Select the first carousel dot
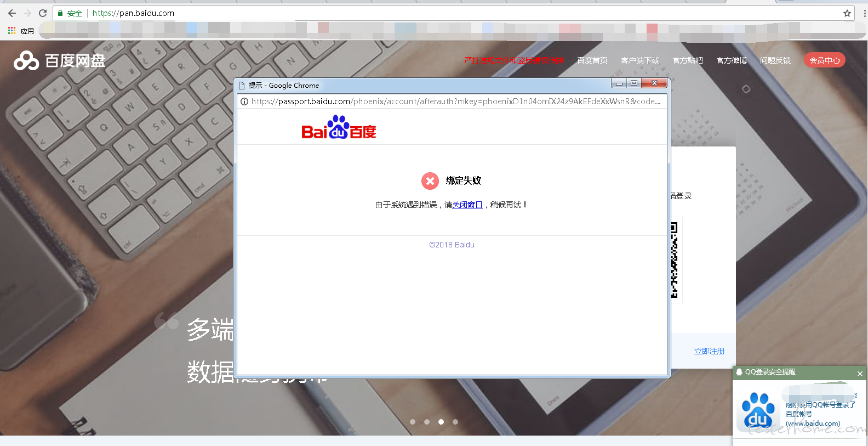The image size is (868, 446). pyautogui.click(x=413, y=422)
